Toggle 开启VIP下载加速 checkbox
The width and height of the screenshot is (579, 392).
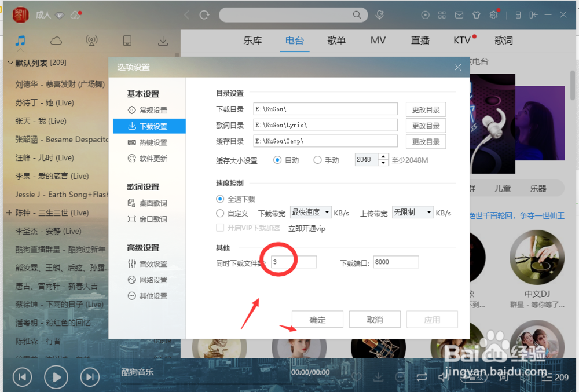(220, 228)
